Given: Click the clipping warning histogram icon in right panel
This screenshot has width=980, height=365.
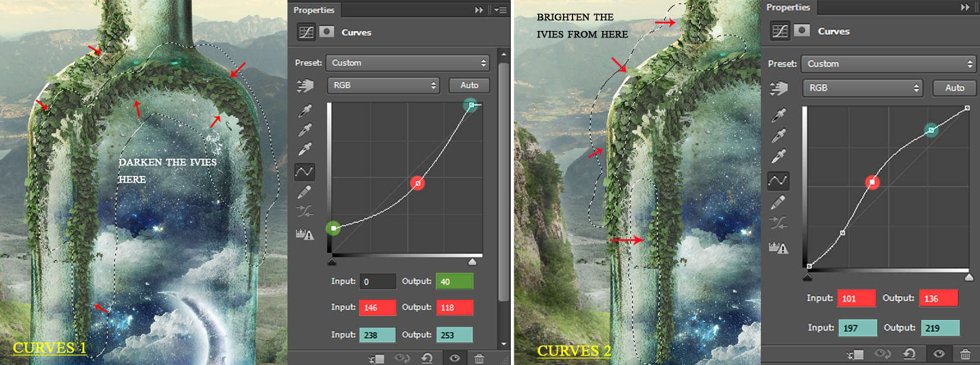Looking at the screenshot, I should coord(778,248).
